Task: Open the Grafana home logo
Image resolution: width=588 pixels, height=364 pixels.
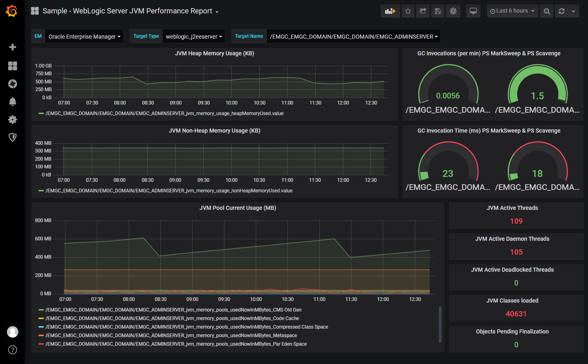Action: click(12, 11)
